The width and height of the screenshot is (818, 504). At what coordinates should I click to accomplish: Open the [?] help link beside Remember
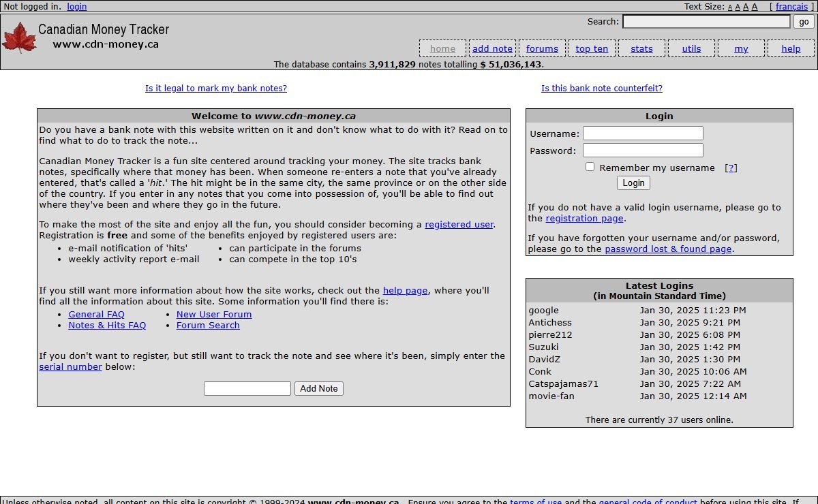731,168
